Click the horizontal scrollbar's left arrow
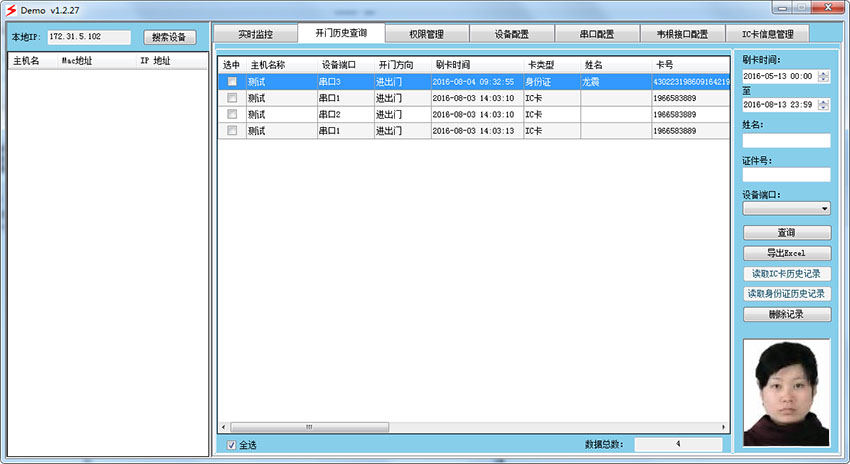 pyautogui.click(x=223, y=427)
